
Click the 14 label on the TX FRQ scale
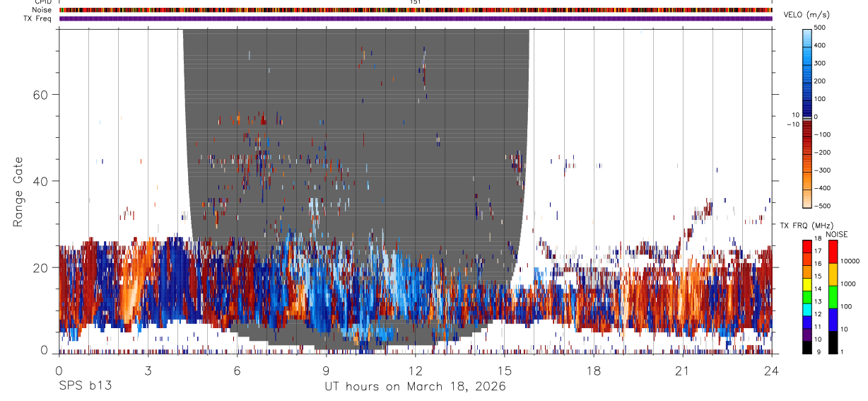(818, 289)
